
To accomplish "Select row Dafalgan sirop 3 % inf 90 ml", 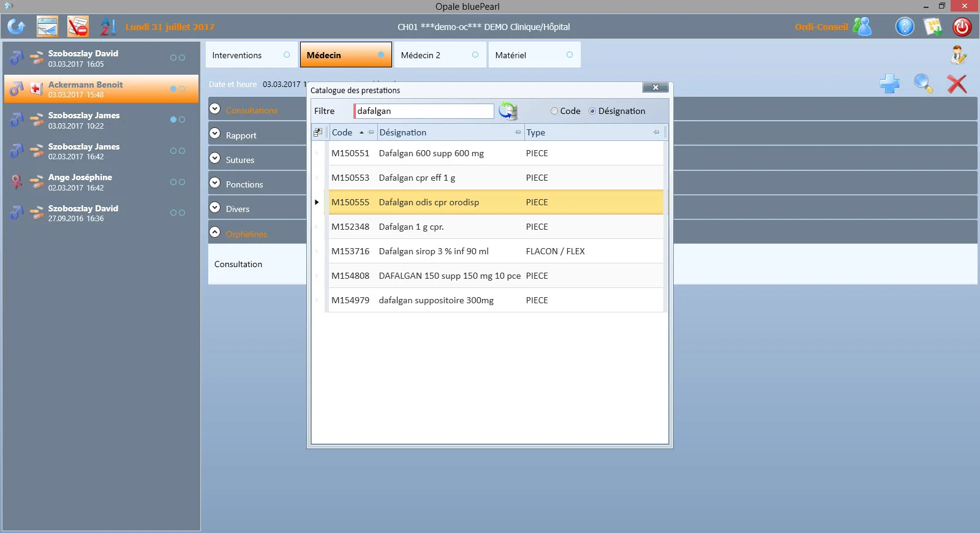I will (496, 251).
